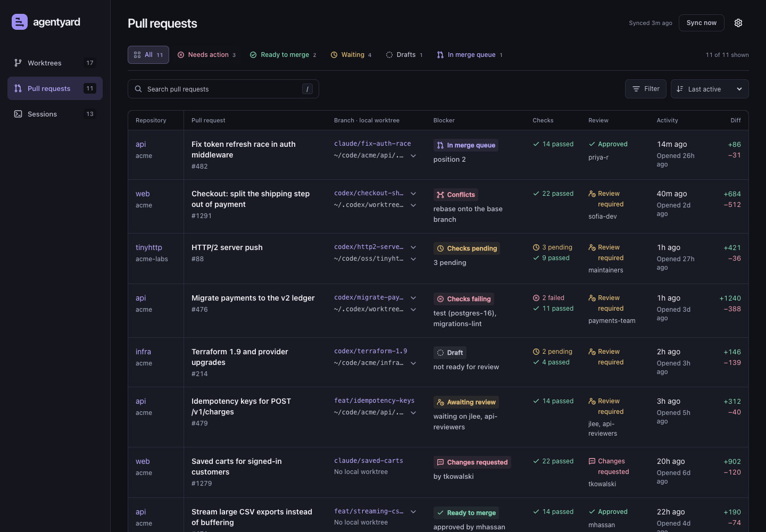The height and width of the screenshot is (532, 766).
Task: Show the Drafts tab
Action: (404, 55)
